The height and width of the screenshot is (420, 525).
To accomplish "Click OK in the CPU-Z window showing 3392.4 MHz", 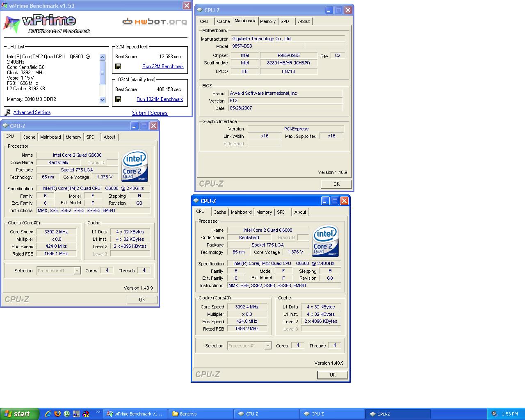I will 333,375.
